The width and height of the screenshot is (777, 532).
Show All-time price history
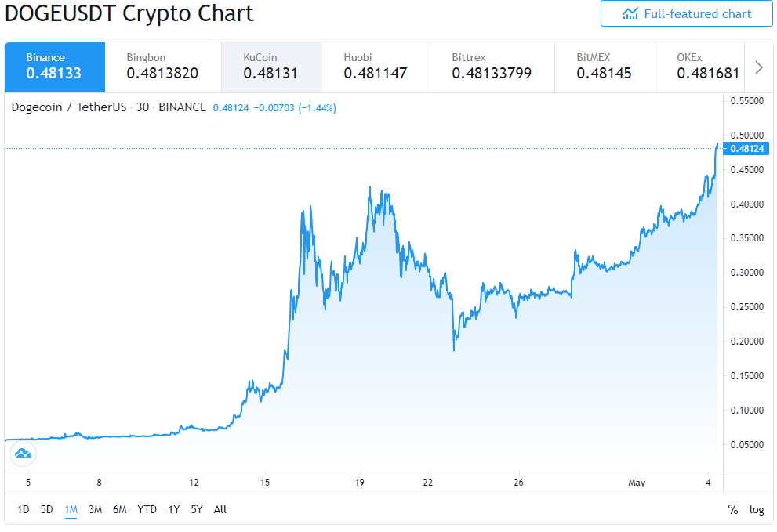pyautogui.click(x=220, y=509)
